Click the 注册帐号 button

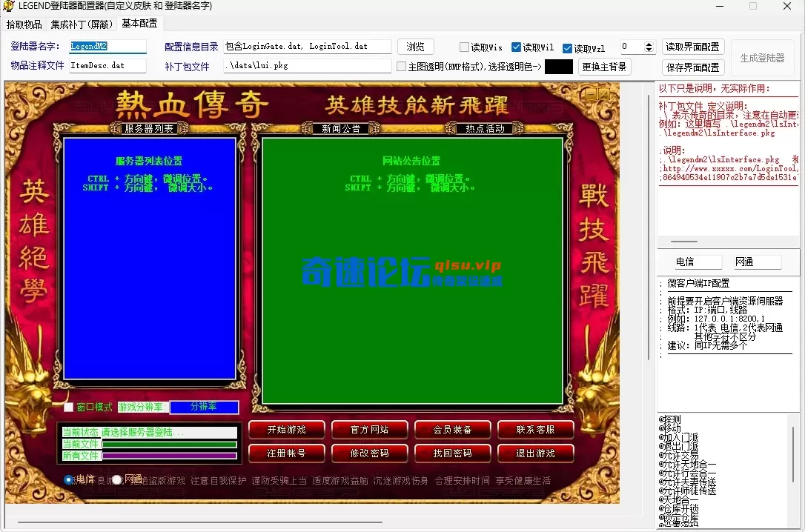tap(286, 453)
